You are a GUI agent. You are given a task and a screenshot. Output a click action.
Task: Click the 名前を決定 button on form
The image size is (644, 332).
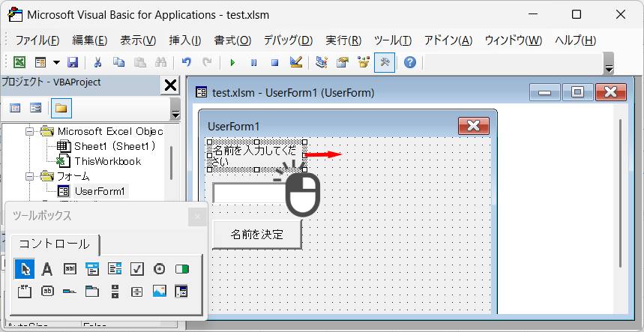pyautogui.click(x=257, y=235)
